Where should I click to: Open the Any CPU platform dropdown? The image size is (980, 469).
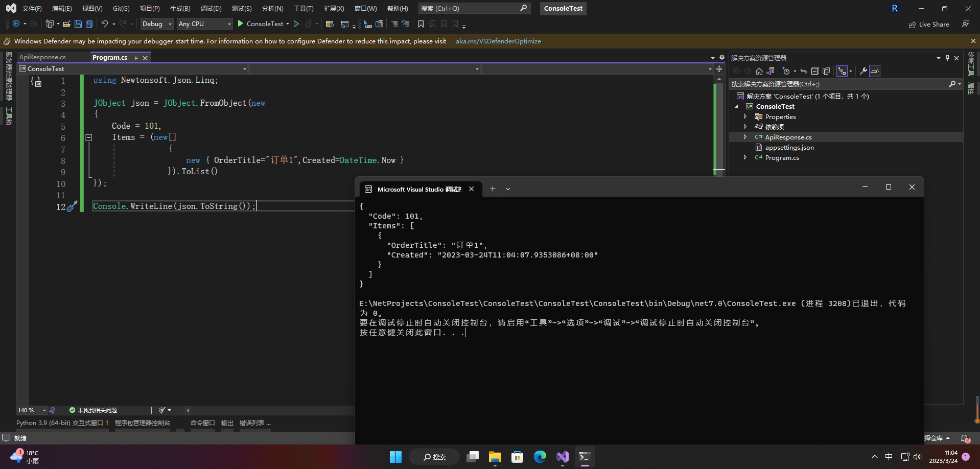(204, 24)
